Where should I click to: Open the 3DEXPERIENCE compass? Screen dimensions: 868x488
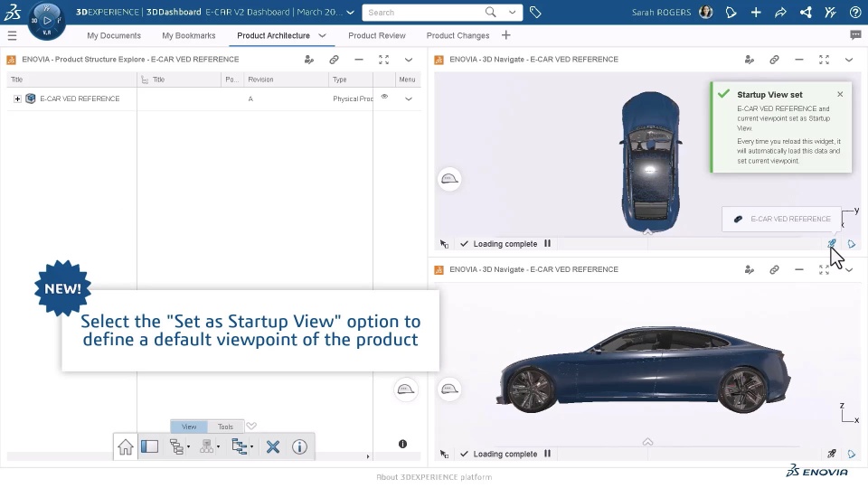(x=46, y=21)
